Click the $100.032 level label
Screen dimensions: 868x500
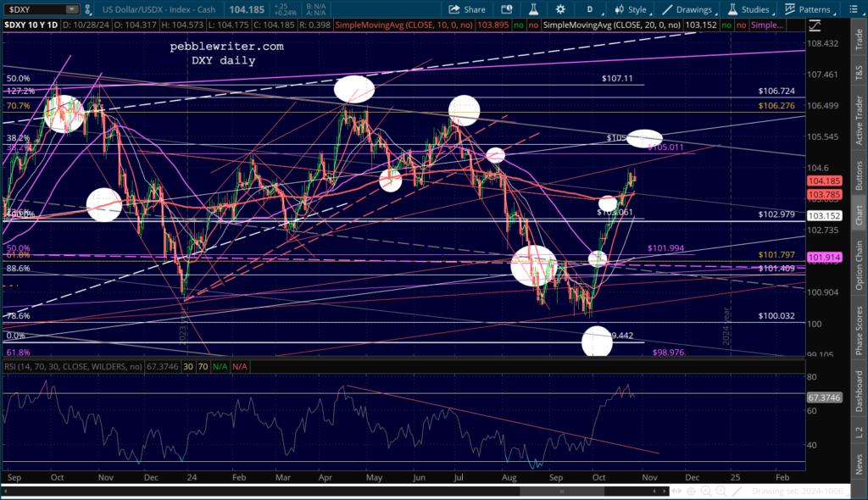(x=776, y=315)
